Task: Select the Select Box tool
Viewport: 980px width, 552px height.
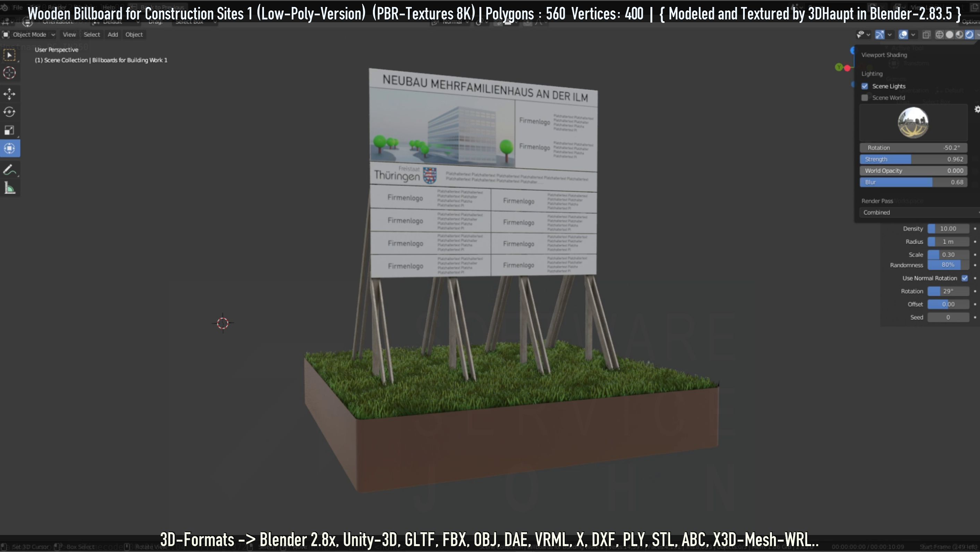Action: pyautogui.click(x=9, y=55)
